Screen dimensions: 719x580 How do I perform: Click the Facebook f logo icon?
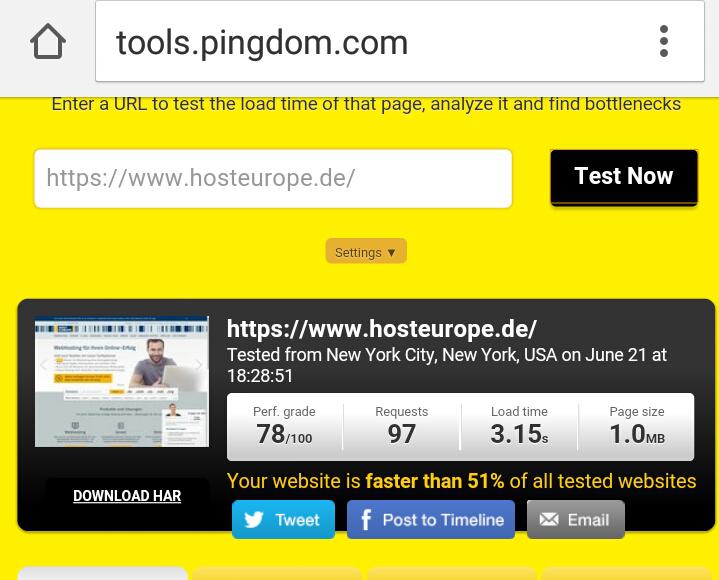[x=366, y=520]
